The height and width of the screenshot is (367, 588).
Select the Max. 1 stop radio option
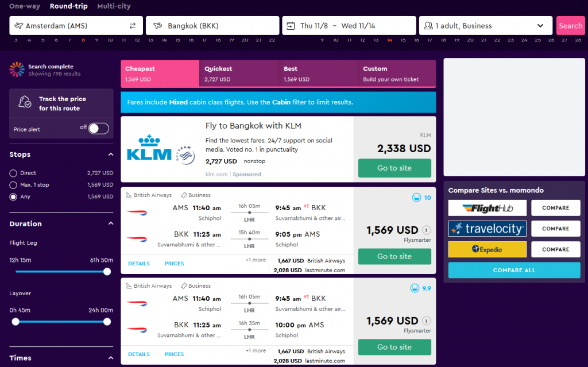click(x=13, y=185)
